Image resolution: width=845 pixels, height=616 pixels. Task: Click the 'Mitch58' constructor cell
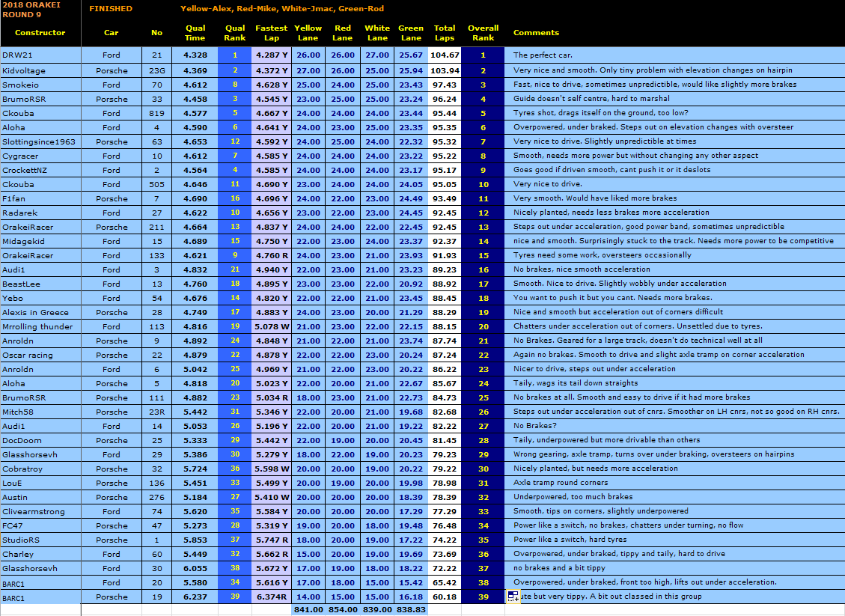pyautogui.click(x=41, y=412)
